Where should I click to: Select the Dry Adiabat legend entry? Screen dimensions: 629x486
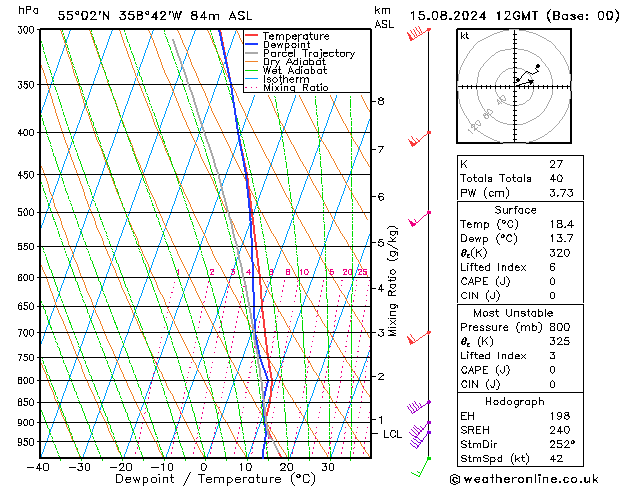[294, 62]
